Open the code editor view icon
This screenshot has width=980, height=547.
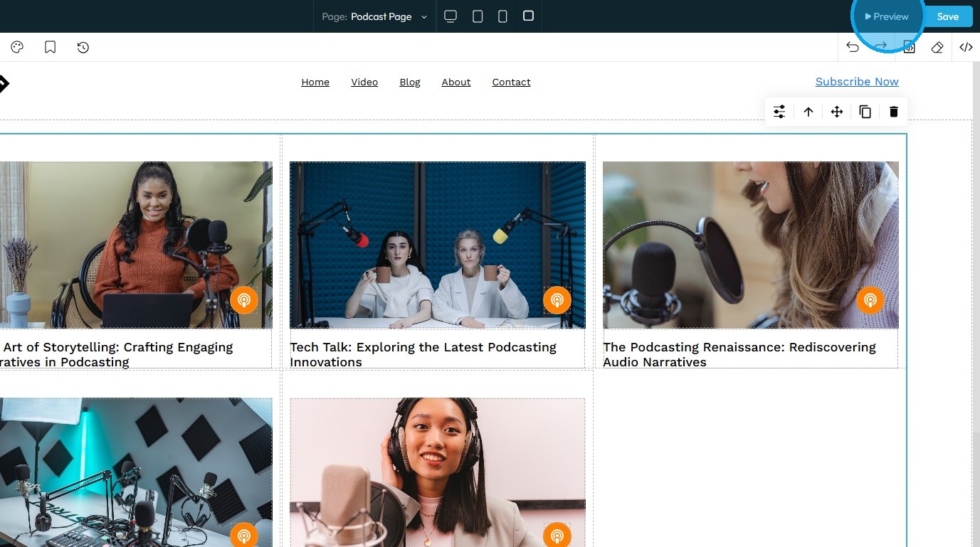point(966,47)
